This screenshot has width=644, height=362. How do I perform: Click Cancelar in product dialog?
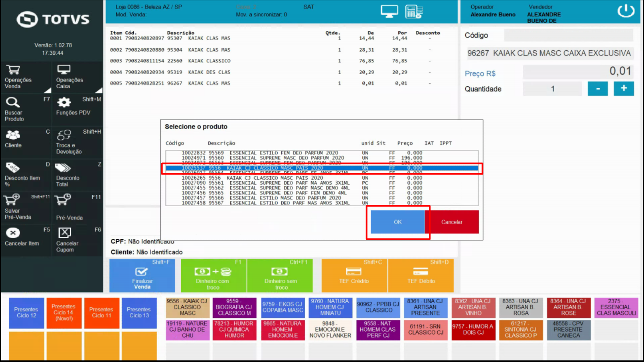pyautogui.click(x=452, y=222)
